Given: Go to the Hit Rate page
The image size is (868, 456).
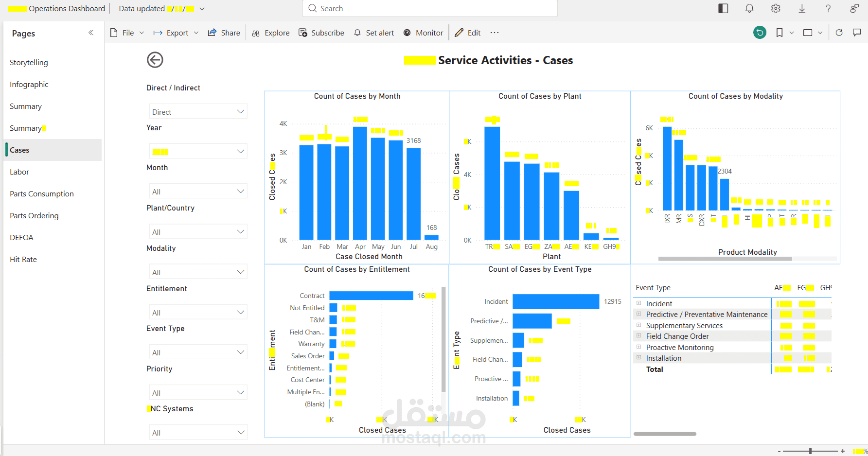Looking at the screenshot, I should (x=53, y=259).
